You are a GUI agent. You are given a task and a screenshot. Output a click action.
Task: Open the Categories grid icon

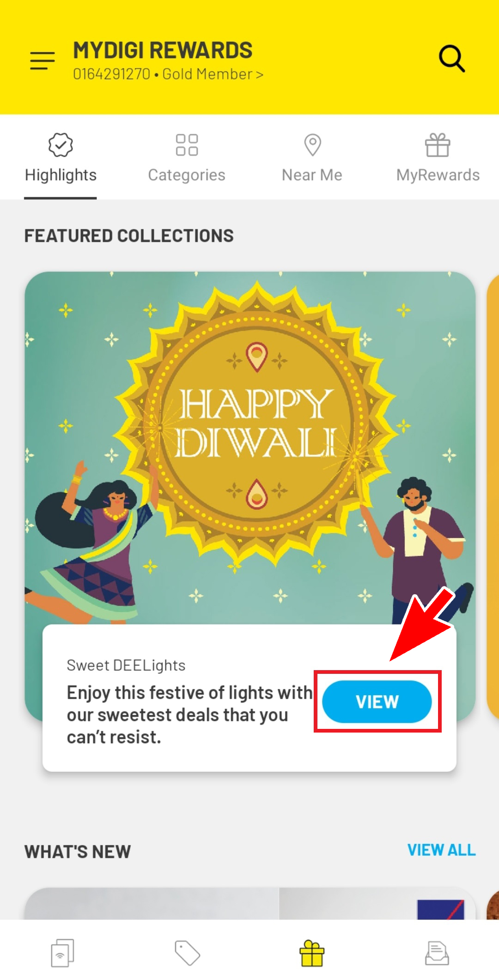187,145
